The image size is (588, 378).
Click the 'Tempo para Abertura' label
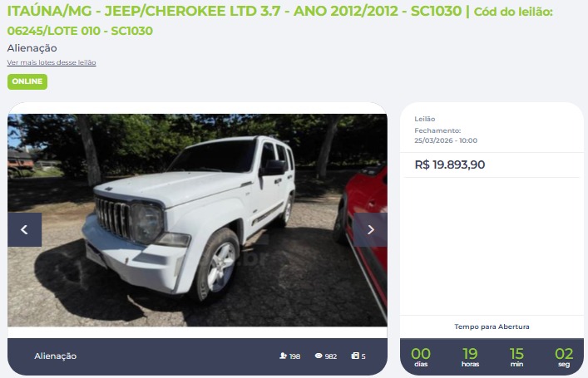(x=492, y=326)
